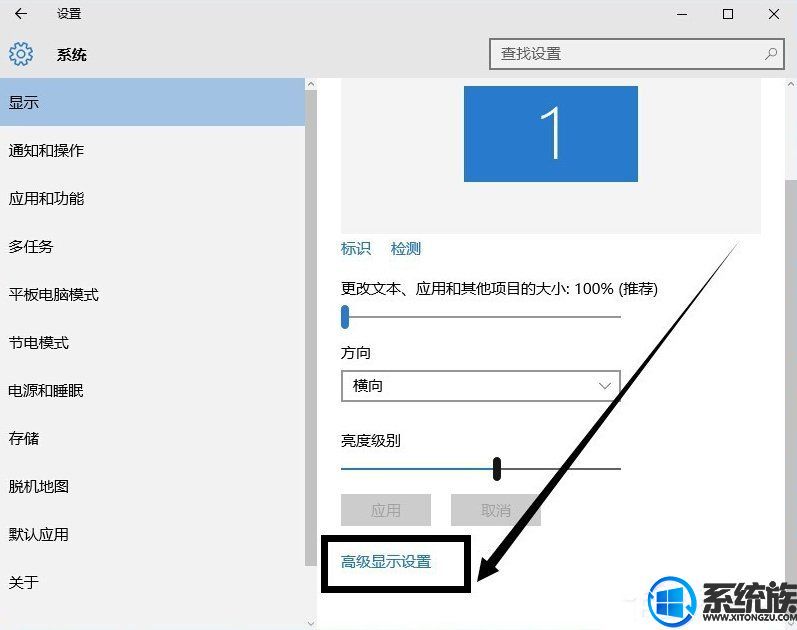Open 脱机地图 settings

coord(152,487)
